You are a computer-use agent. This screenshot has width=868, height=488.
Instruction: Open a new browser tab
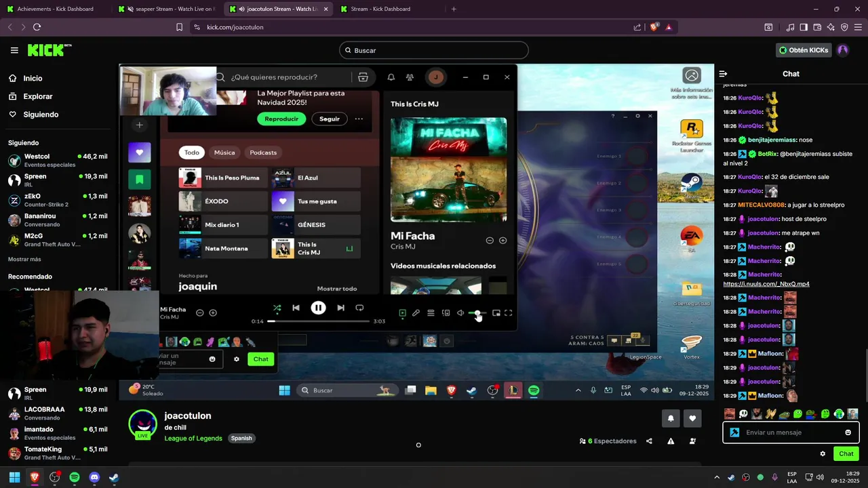tap(454, 9)
